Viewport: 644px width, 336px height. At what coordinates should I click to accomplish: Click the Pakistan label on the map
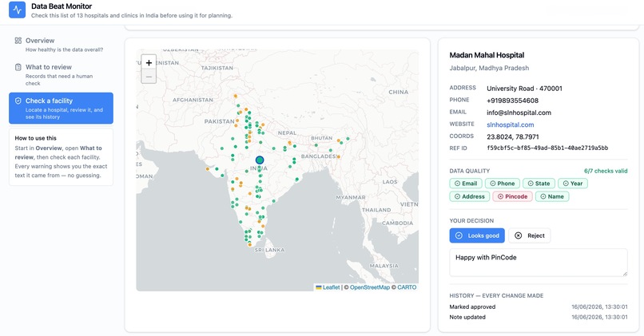coord(219,121)
